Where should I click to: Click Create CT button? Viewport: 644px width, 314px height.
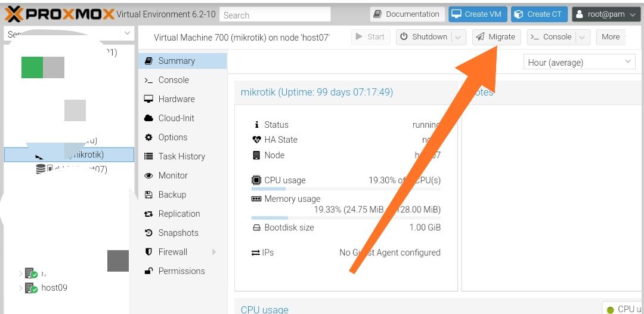click(x=539, y=14)
